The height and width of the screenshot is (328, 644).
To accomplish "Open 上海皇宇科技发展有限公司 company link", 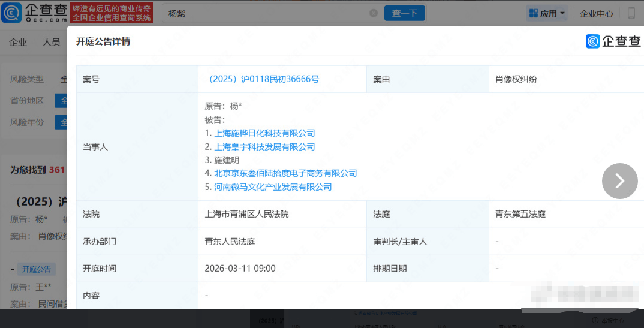I will 264,147.
